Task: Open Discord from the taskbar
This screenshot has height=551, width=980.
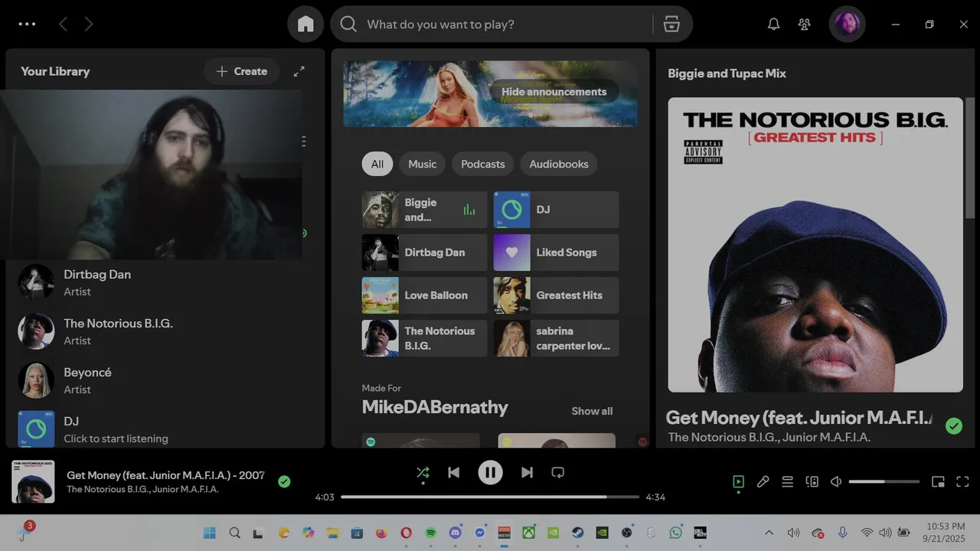Action: point(455,533)
